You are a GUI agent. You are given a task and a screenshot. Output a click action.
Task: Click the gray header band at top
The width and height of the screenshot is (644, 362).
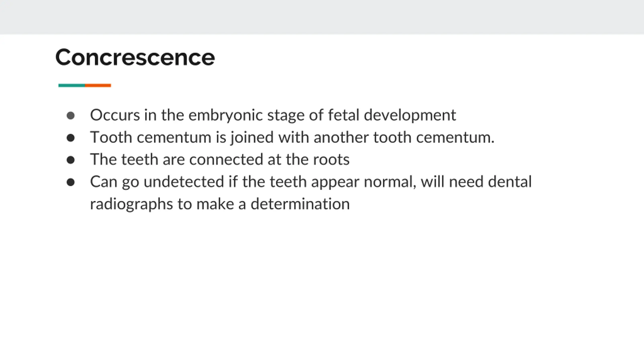[322, 17]
